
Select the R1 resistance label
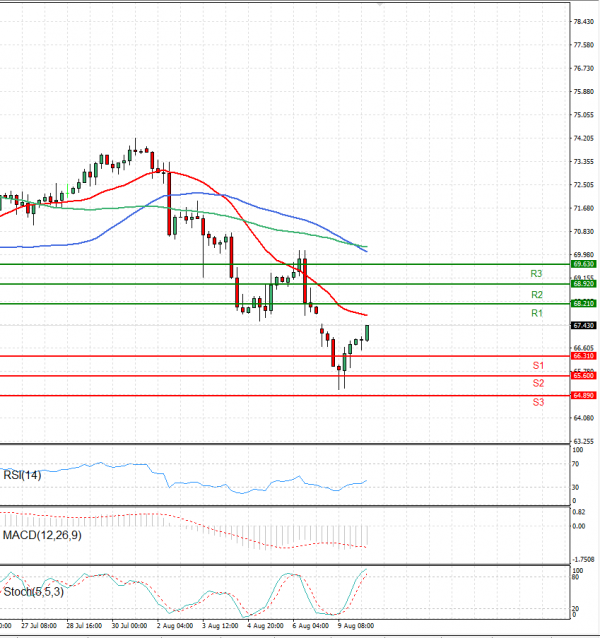[537, 313]
